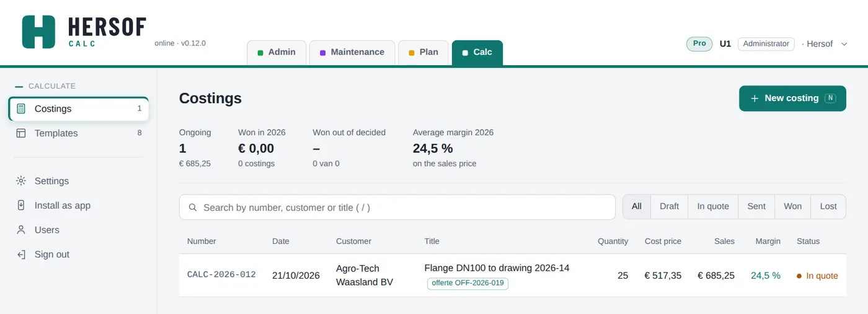Open Templates in the sidebar

click(79, 133)
